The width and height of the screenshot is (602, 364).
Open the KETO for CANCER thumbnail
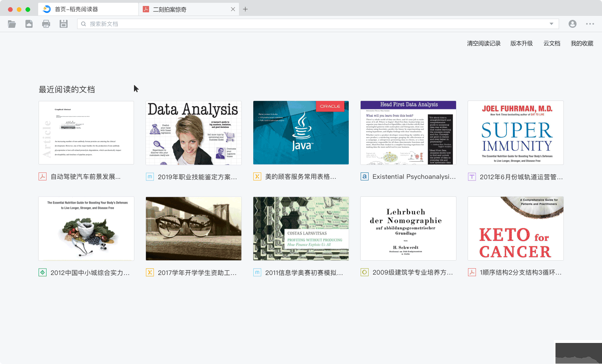click(516, 228)
